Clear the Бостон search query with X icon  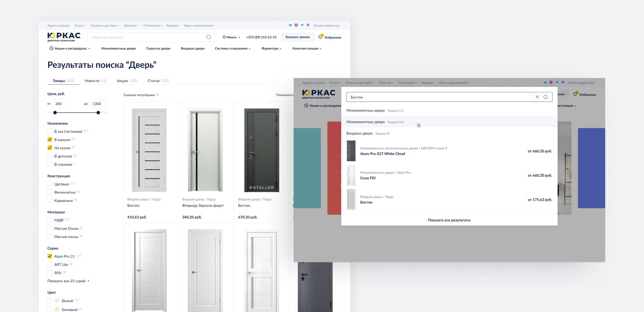[x=537, y=97]
